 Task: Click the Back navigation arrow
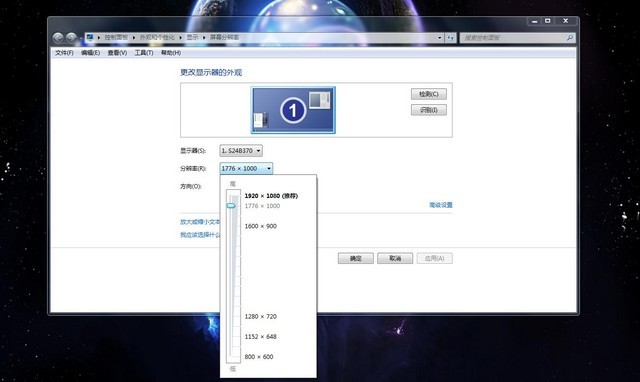[x=58, y=38]
